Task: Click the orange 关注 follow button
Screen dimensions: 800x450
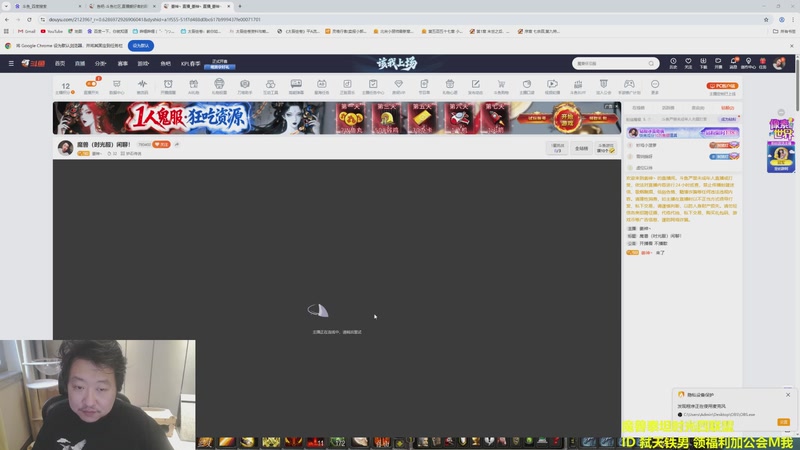Action: [x=161, y=144]
